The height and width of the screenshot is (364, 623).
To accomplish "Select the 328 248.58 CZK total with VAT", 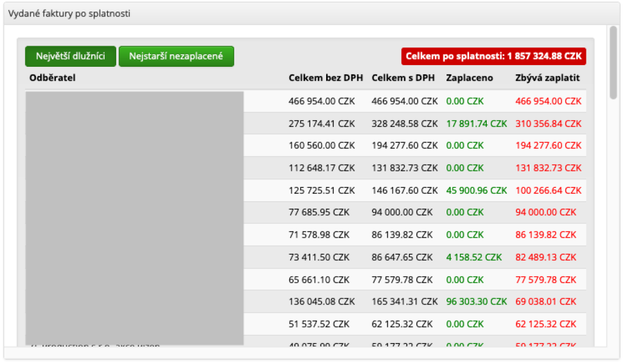I will point(405,123).
